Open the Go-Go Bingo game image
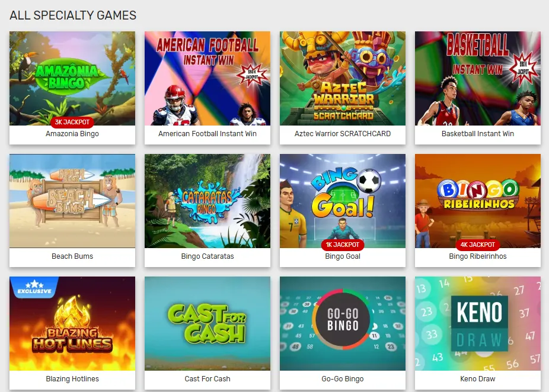This screenshot has width=549, height=392. click(x=343, y=323)
